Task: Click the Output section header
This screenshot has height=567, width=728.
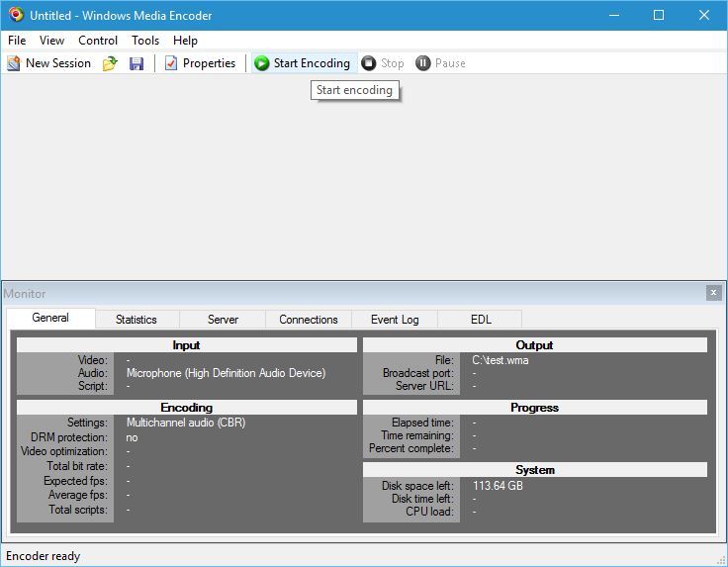Action: (535, 345)
